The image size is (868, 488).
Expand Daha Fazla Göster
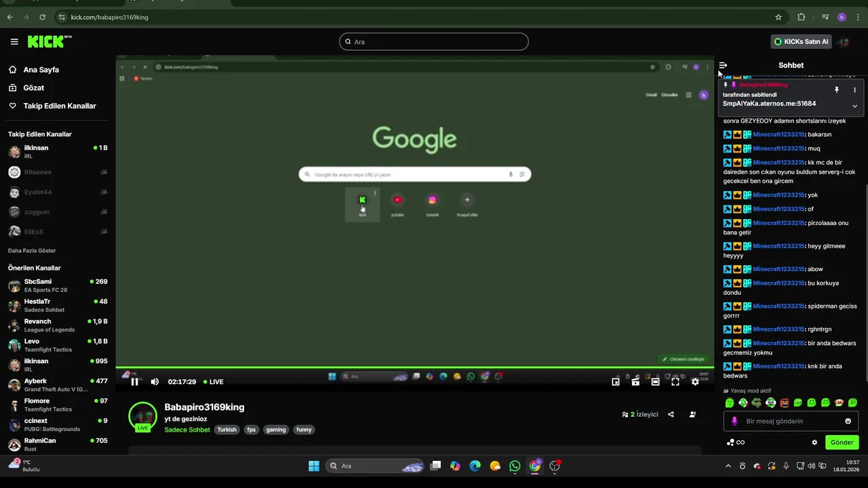32,251
